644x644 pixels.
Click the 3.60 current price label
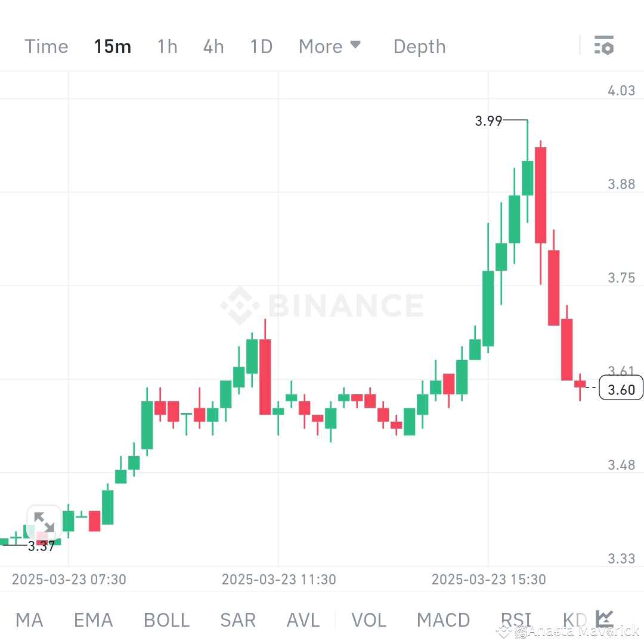click(x=620, y=388)
